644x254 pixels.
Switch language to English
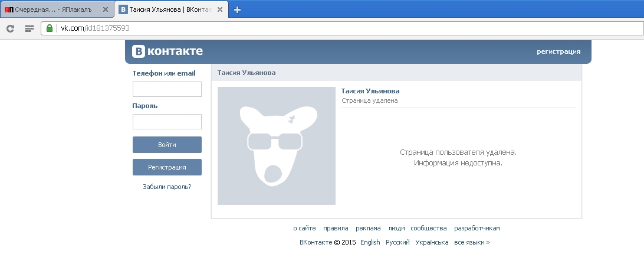(370, 242)
